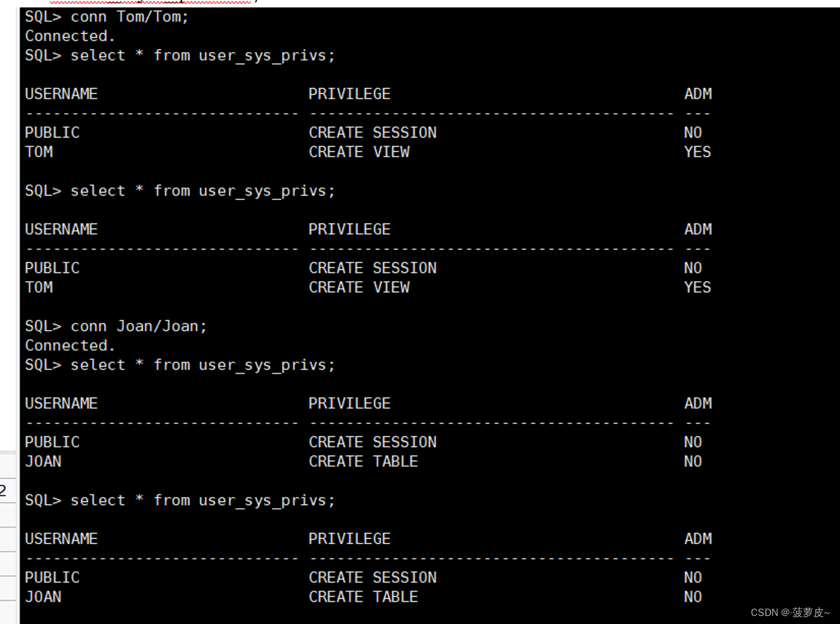
Task: Click the 'conn Tom/Tom;' command line
Action: tap(106, 17)
